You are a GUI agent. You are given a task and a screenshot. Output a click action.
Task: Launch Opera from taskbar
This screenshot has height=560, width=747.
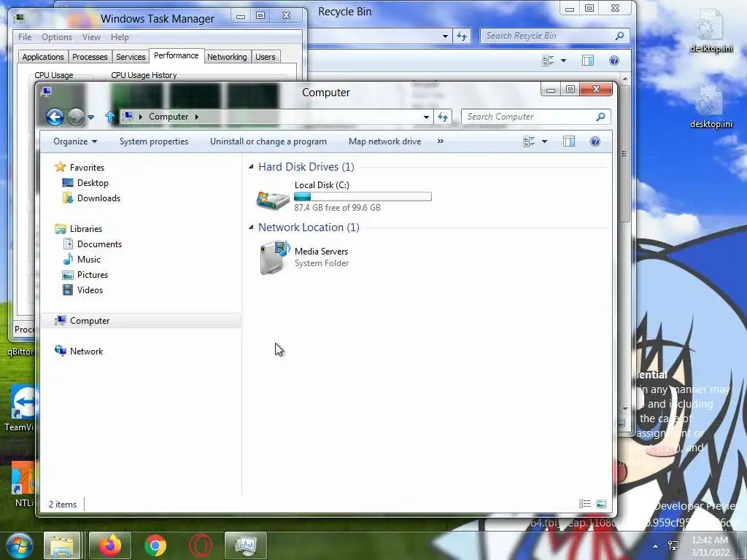pos(201,545)
